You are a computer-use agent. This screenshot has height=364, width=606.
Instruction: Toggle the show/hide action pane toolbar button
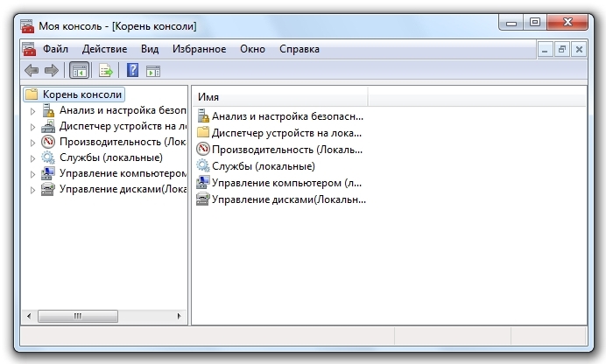(153, 71)
